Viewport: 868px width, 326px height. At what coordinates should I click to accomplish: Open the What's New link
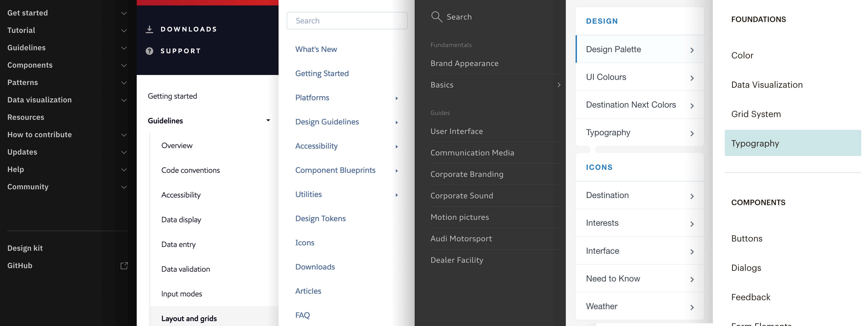pos(316,49)
